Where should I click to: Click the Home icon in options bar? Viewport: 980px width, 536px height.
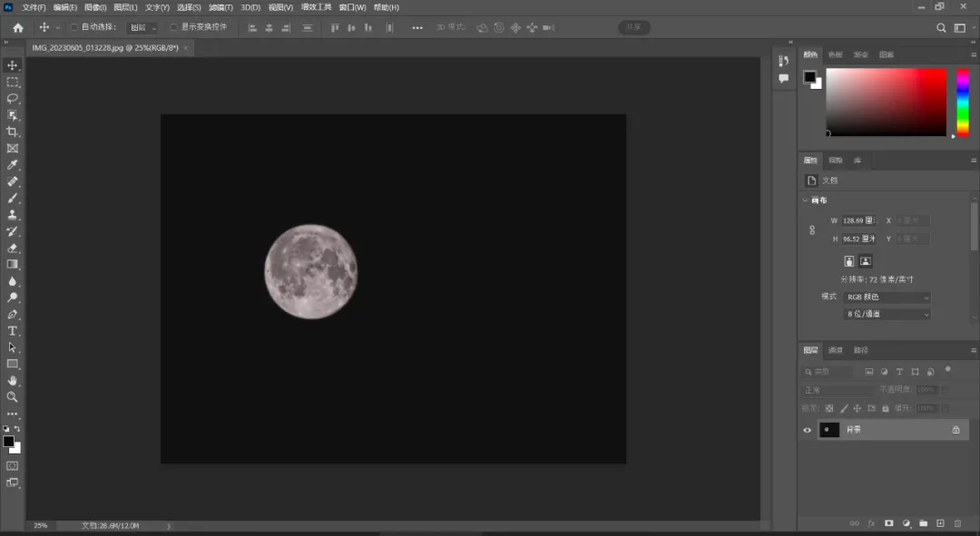[x=18, y=27]
